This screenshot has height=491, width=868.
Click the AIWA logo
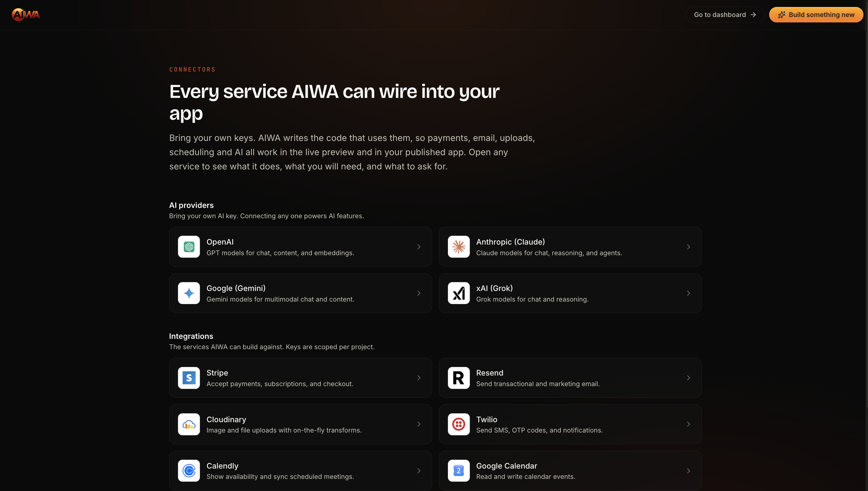coord(26,15)
